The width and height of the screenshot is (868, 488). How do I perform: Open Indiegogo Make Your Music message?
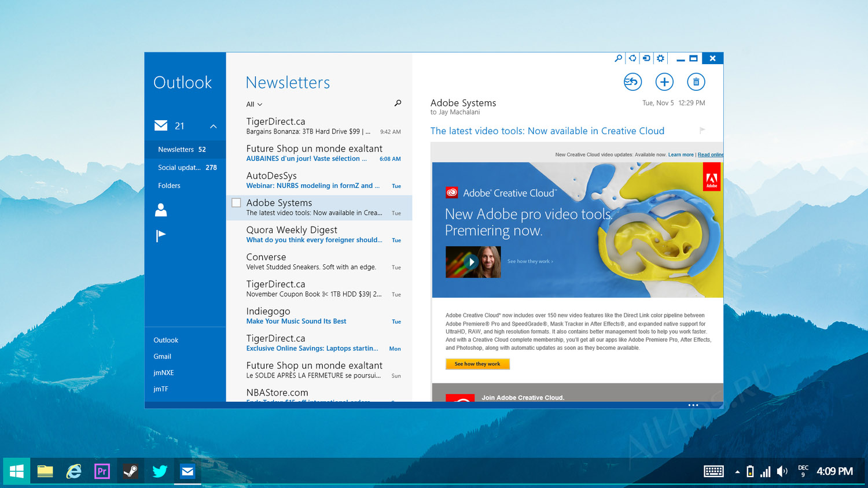click(x=319, y=316)
